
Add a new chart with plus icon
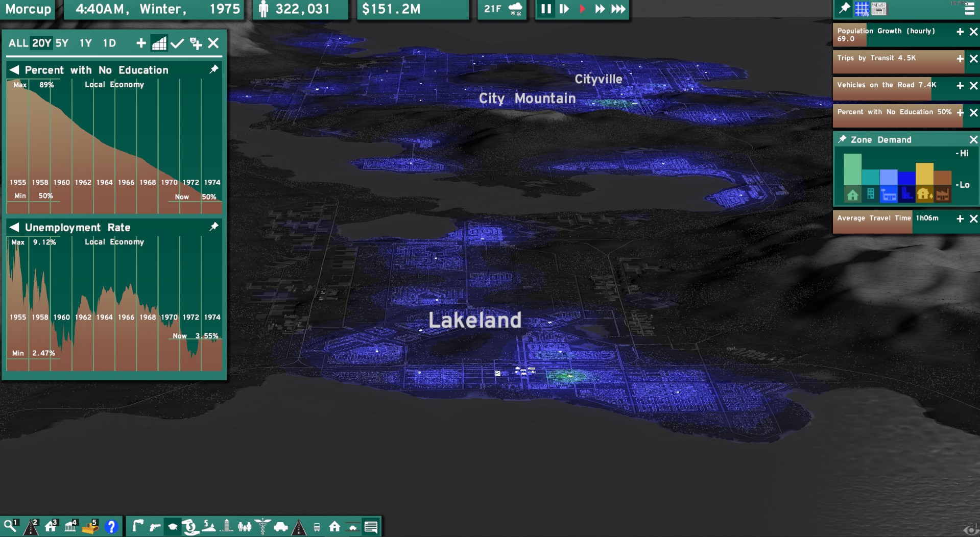pyautogui.click(x=141, y=43)
